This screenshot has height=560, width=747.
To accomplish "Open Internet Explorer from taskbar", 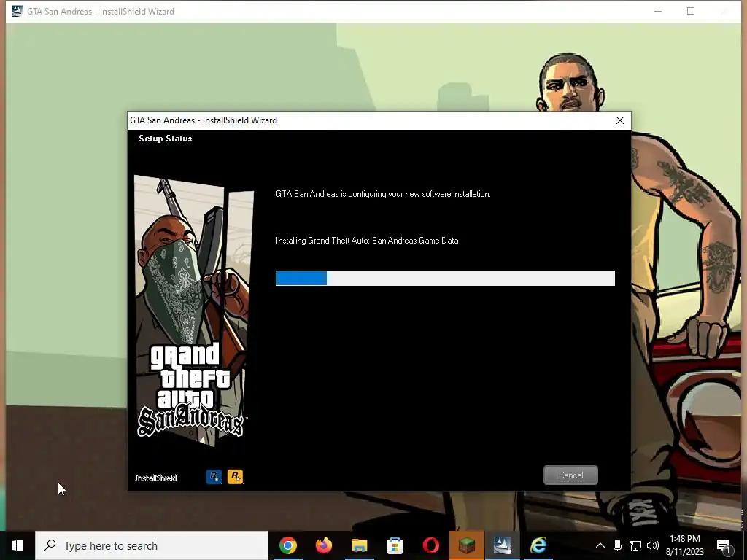I will [x=538, y=545].
